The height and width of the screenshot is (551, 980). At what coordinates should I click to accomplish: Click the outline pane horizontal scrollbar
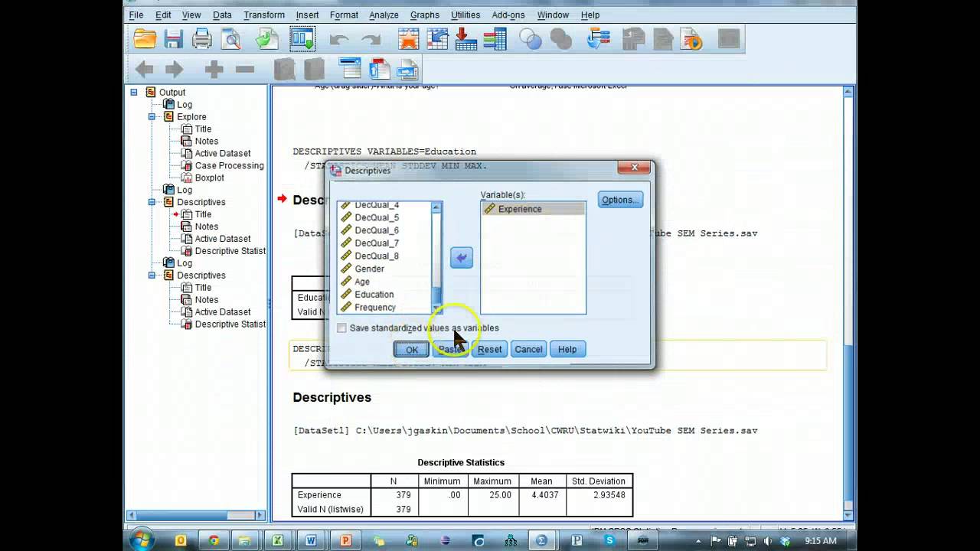[x=198, y=516]
